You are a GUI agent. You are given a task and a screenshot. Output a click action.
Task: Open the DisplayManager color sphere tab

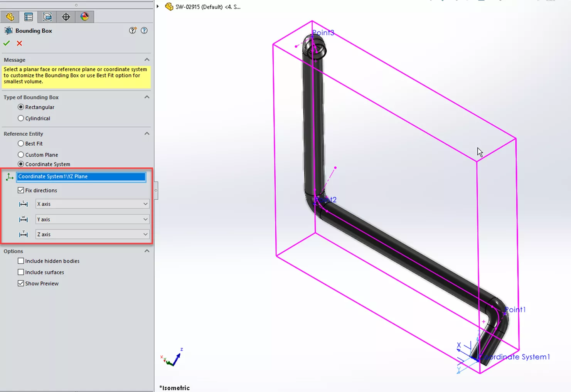coord(84,17)
